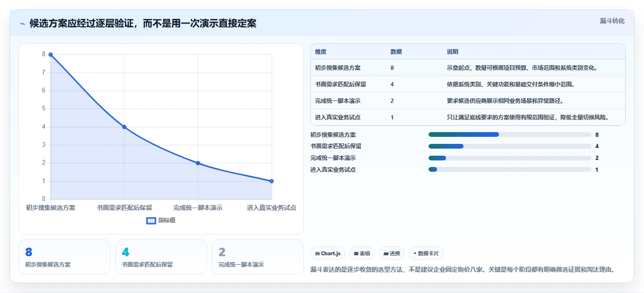Open the data card showing 8
Viewport: 644px width, 293px height.
(64, 257)
